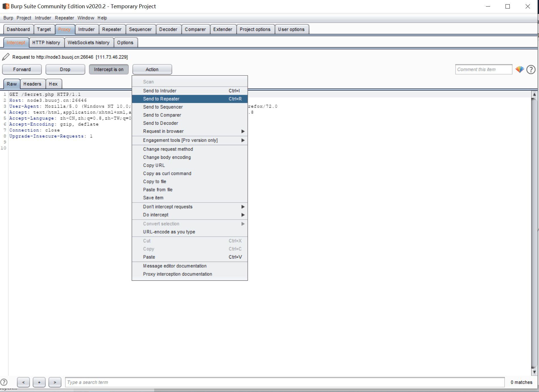Image resolution: width=539 pixels, height=392 pixels.
Task: Click the Comment this item field
Action: tap(484, 69)
